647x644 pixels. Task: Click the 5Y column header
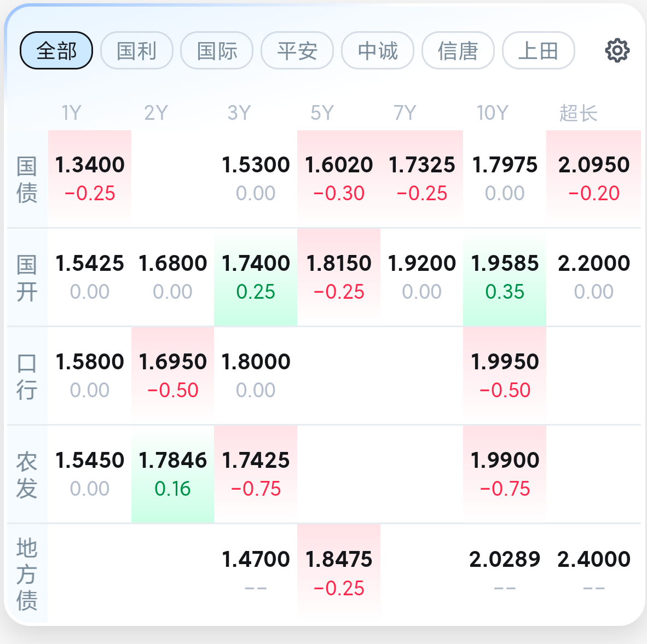click(322, 113)
